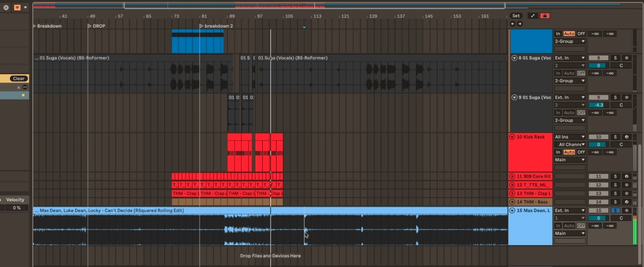Arm the record button on track 13 THM - Clap
The image size is (644, 267).
[627, 193]
